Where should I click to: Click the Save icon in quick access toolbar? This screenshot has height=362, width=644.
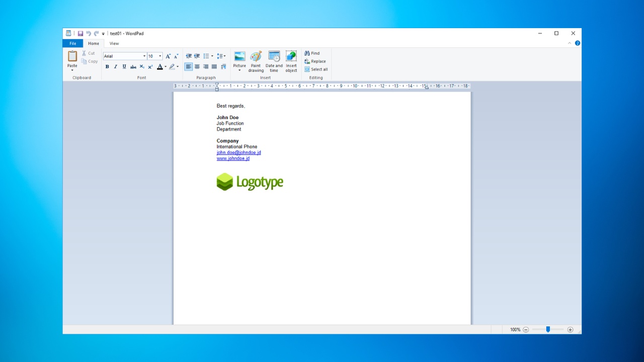coord(80,33)
